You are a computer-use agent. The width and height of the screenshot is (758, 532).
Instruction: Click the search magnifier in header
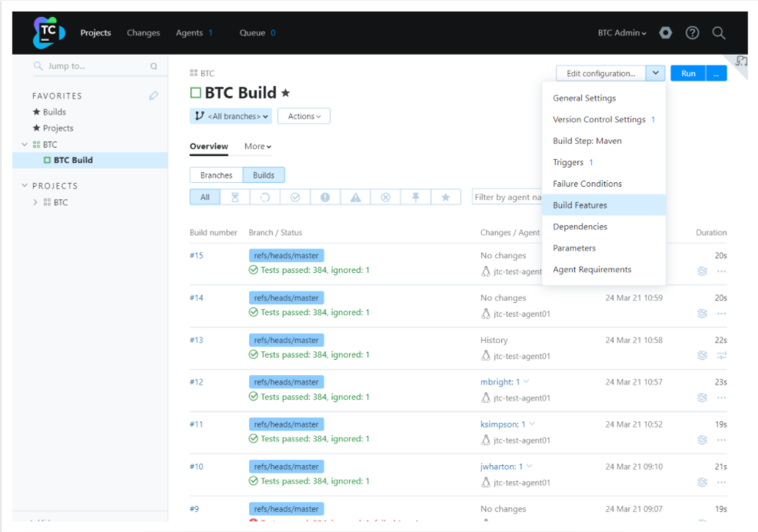tap(719, 33)
